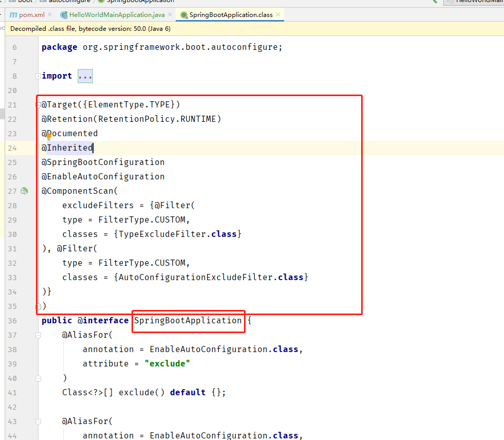Click the @SpringBootConfiguration annotation
The height and width of the screenshot is (440, 504).
pos(103,162)
